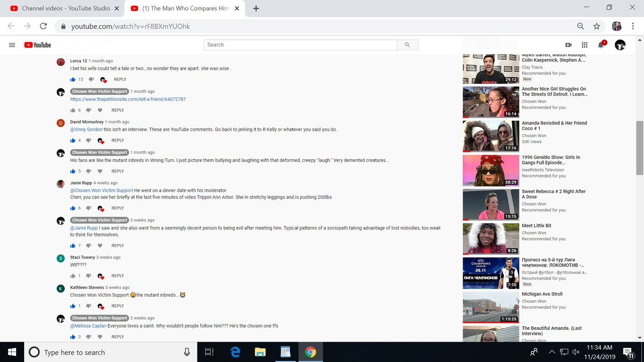The height and width of the screenshot is (362, 644).
Task: Click the muted volume tray icon
Action: click(x=576, y=352)
